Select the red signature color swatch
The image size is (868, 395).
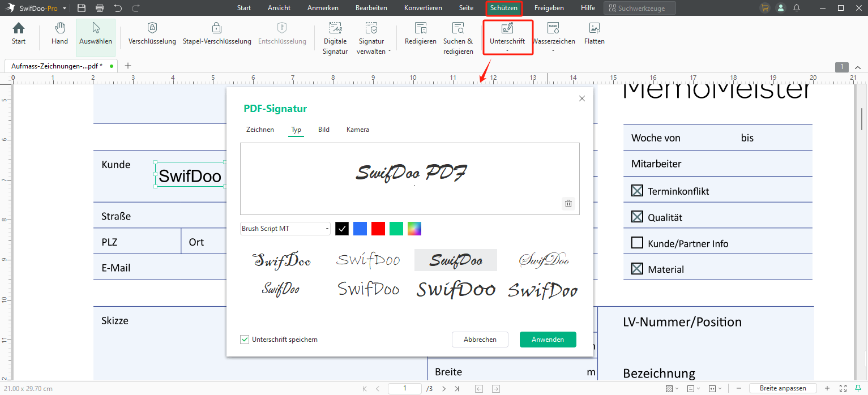[378, 228]
